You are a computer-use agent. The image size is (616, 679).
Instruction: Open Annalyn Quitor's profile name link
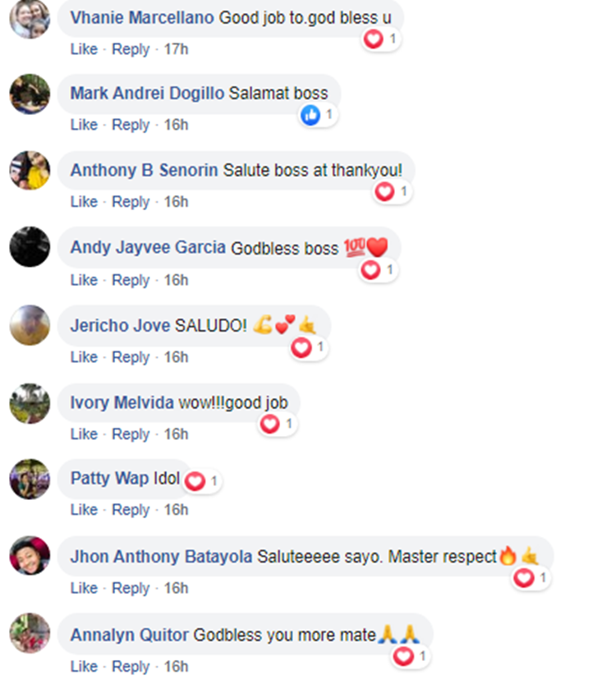[130, 635]
